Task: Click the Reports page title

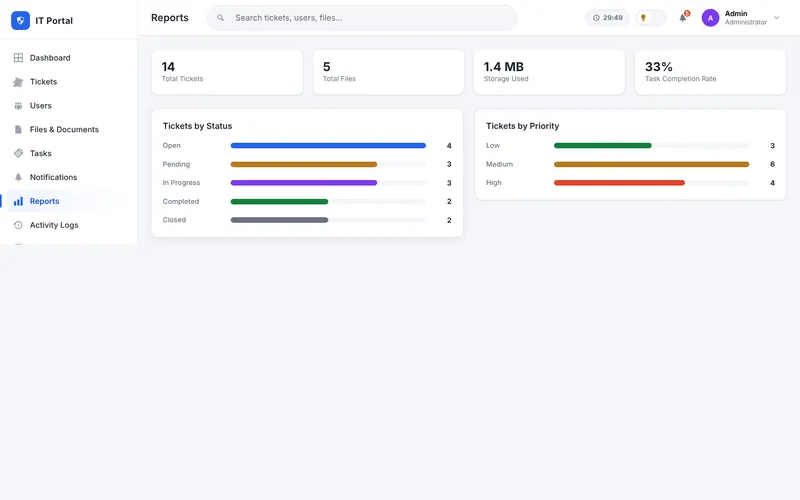Action: tap(170, 18)
